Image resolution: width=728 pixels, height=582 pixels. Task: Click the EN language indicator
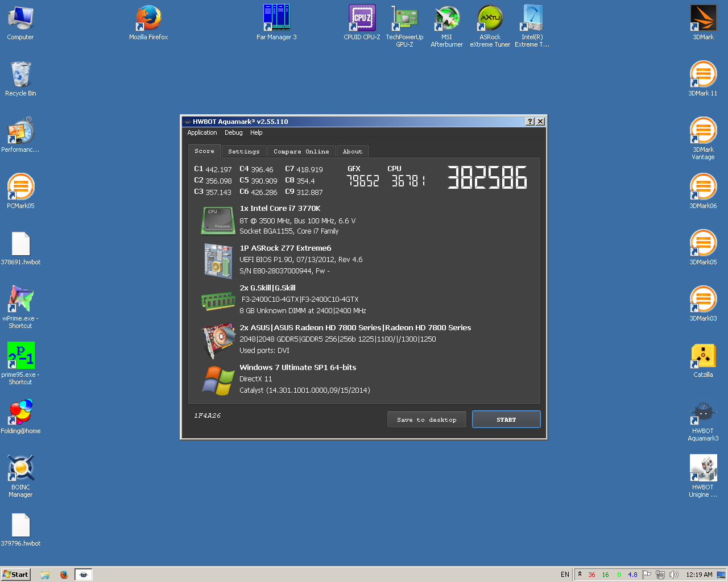tap(565, 575)
